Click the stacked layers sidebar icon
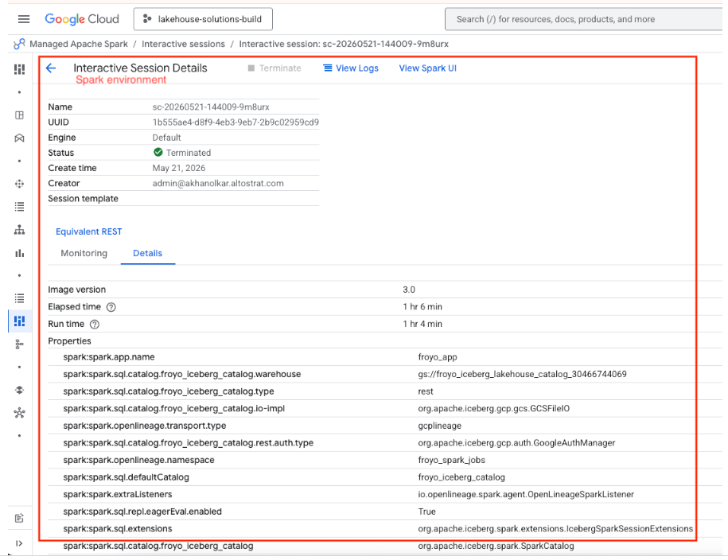 coord(20,390)
